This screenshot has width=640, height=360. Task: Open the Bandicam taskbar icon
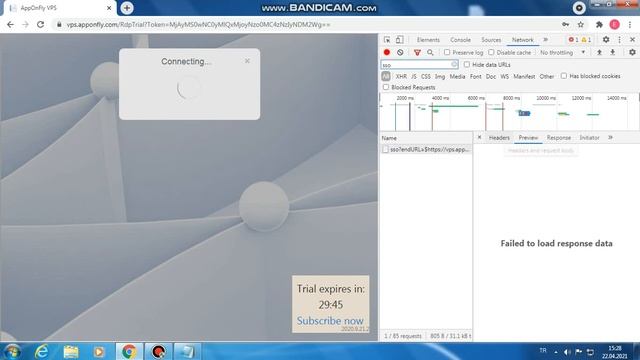pos(158,351)
